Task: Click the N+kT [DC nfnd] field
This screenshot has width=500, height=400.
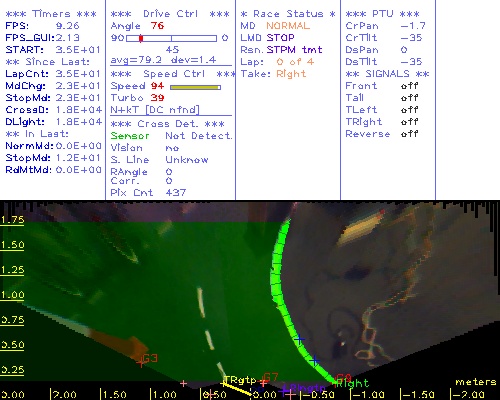Action: point(155,110)
